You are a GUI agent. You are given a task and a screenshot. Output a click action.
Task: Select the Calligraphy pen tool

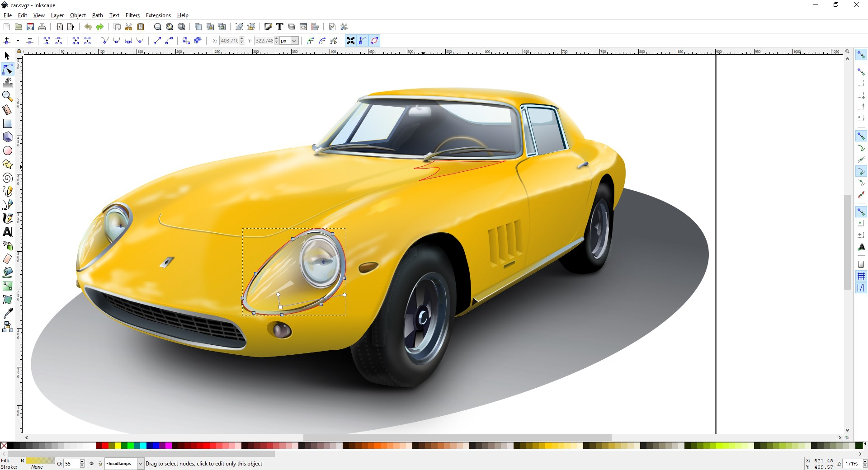click(7, 218)
